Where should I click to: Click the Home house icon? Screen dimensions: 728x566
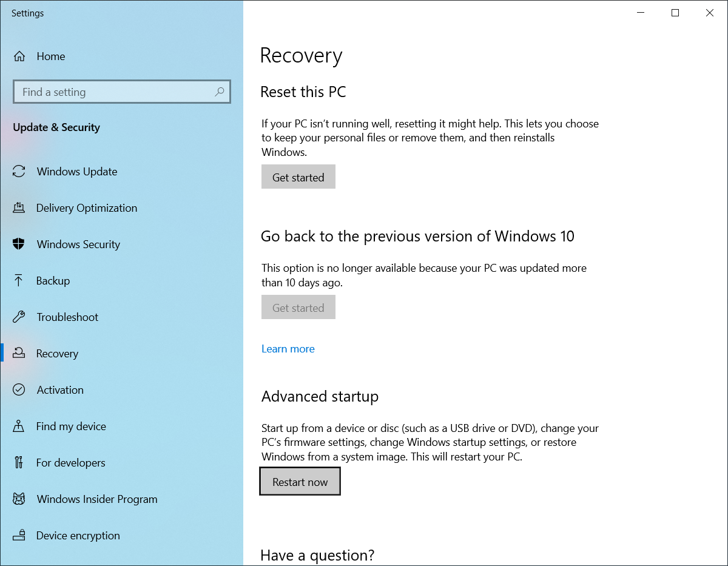click(19, 56)
